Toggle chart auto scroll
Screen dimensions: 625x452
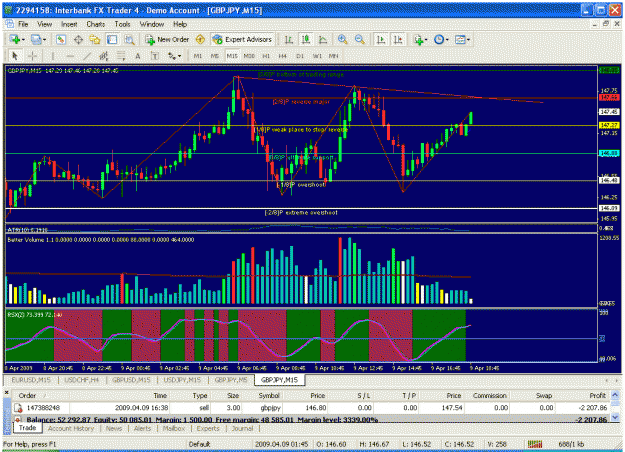(381, 39)
